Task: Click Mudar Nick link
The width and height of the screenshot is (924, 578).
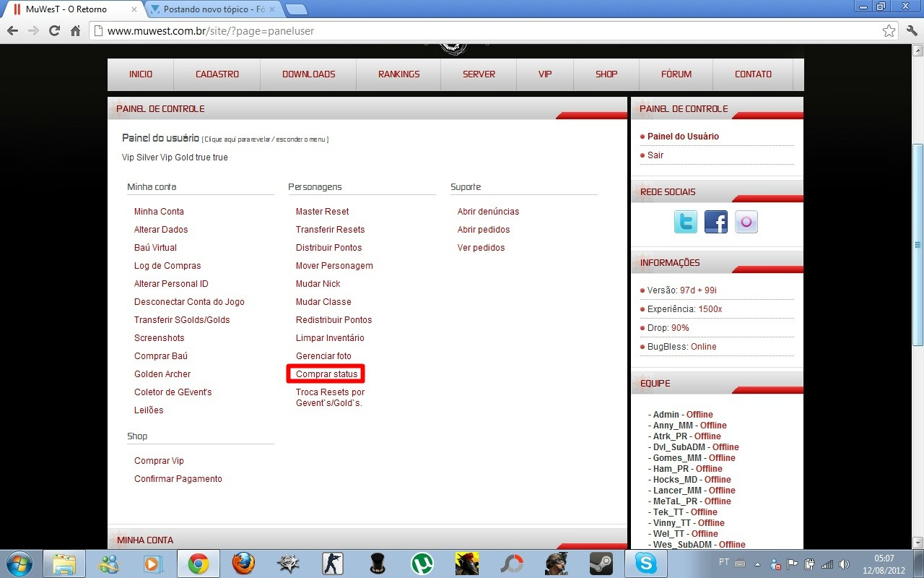Action: 318,284
